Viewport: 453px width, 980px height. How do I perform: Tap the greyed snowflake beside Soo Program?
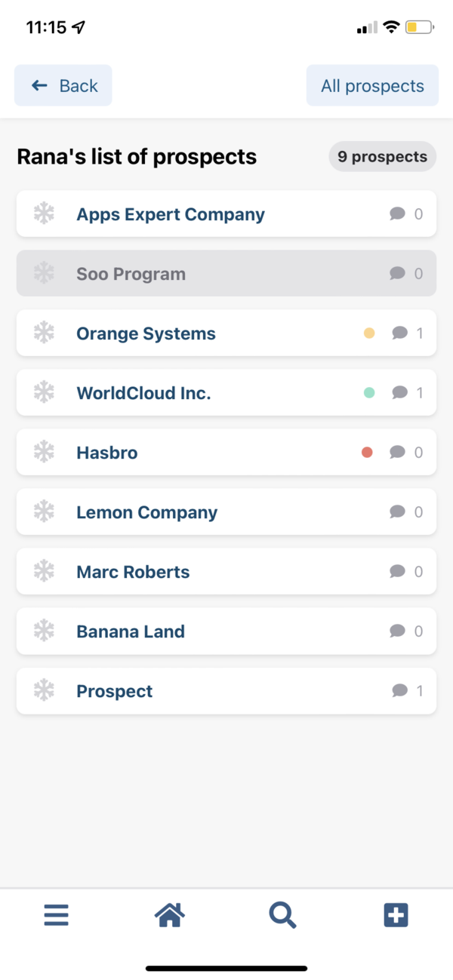(43, 273)
